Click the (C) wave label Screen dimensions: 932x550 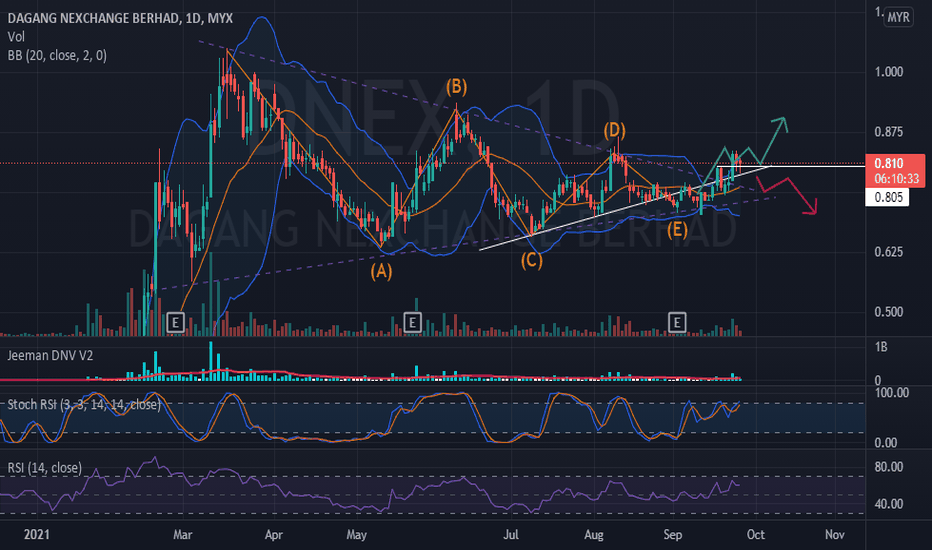tap(531, 260)
